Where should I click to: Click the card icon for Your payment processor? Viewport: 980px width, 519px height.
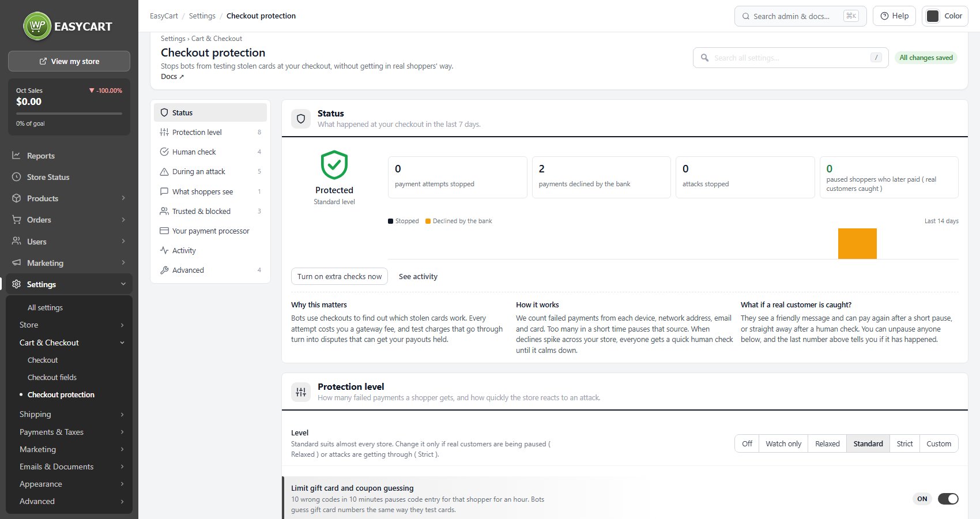coord(164,231)
